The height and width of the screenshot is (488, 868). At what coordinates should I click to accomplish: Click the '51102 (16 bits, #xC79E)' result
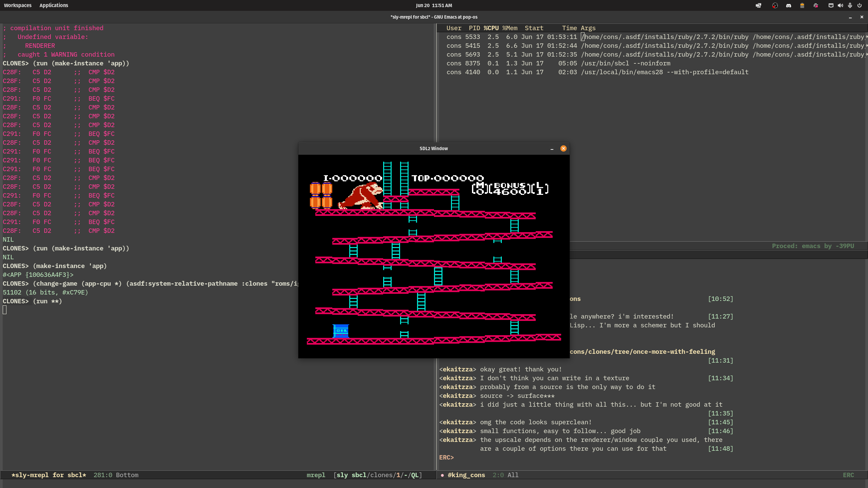45,292
